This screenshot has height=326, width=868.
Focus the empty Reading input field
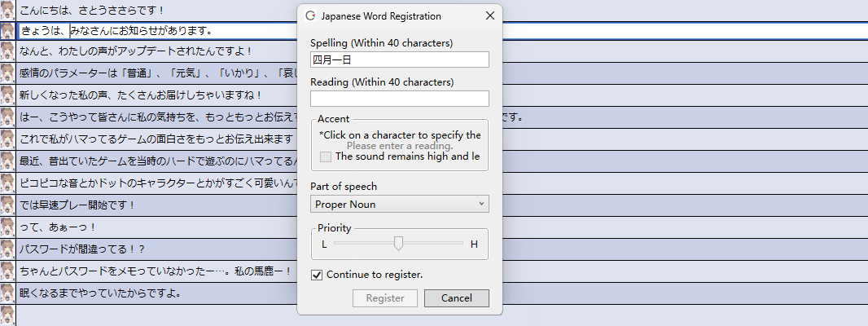(x=399, y=99)
